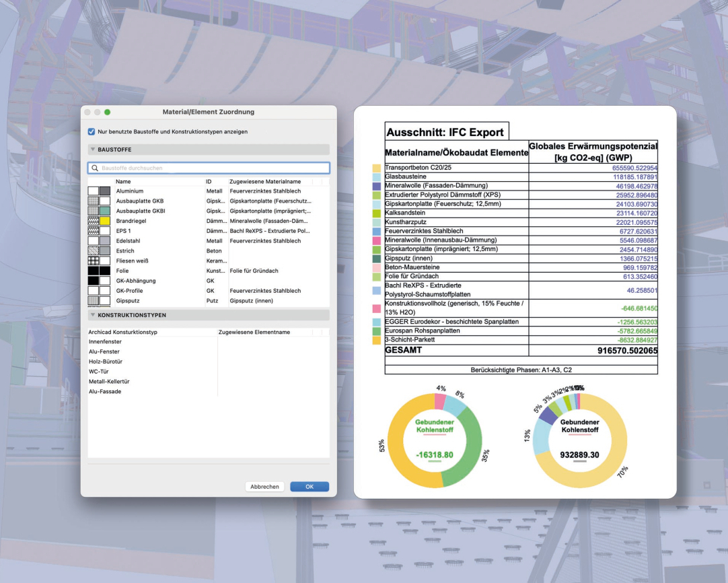Collapse the KONSTRUKTIONSTYPEN section
Viewport: 728px width, 583px height.
click(x=92, y=315)
